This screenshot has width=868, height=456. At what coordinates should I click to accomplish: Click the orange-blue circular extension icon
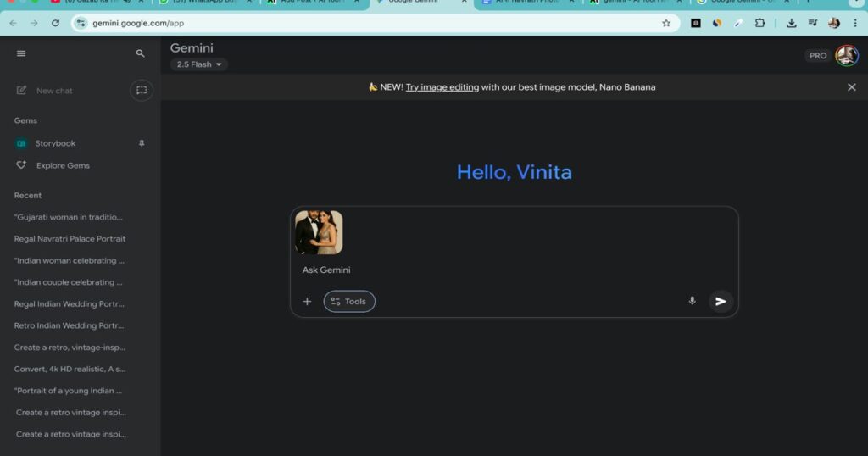tap(717, 23)
